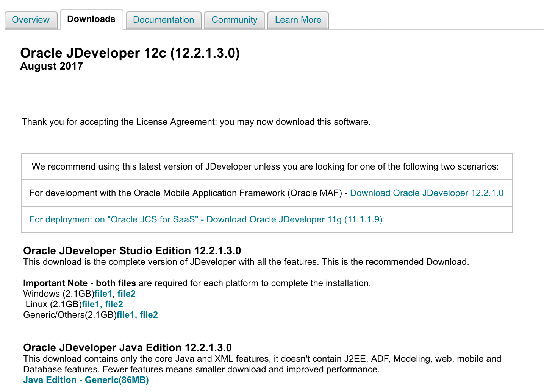Click the Oracle JDeveloper 12c (12.2.1.3.0) heading

[x=130, y=53]
